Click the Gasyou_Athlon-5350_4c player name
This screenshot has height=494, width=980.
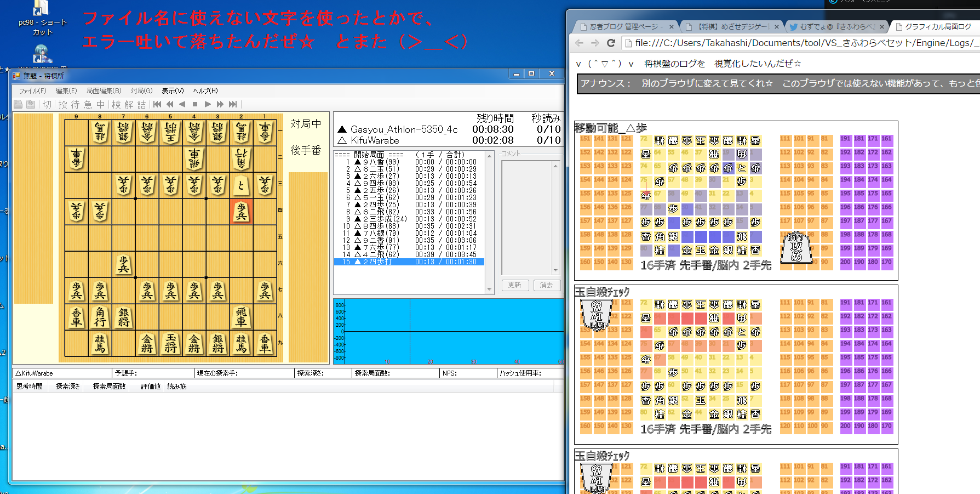point(404,129)
